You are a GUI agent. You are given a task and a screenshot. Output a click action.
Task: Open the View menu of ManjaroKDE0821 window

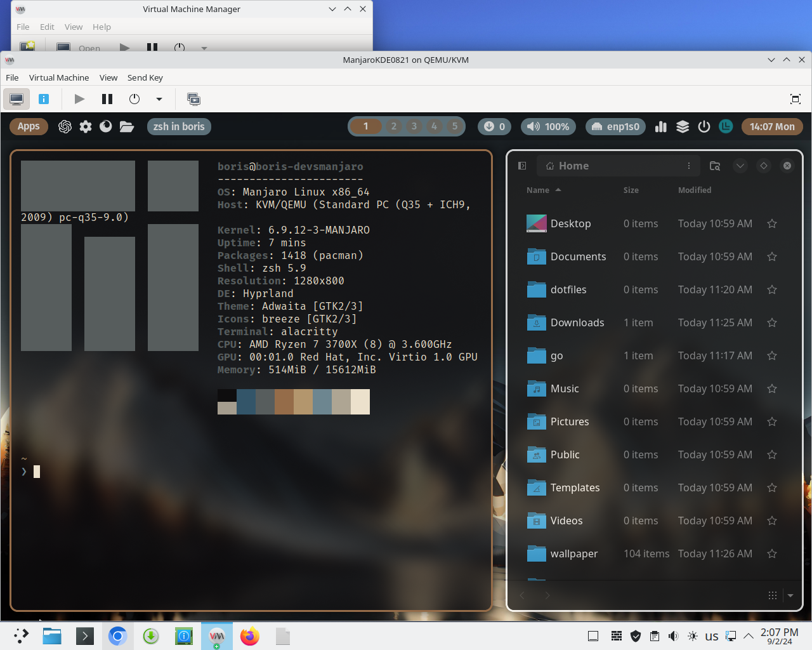(108, 77)
